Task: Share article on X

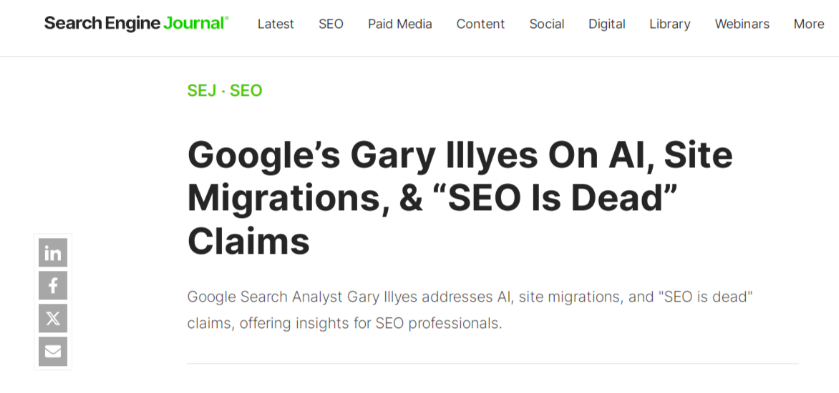Action: point(53,319)
